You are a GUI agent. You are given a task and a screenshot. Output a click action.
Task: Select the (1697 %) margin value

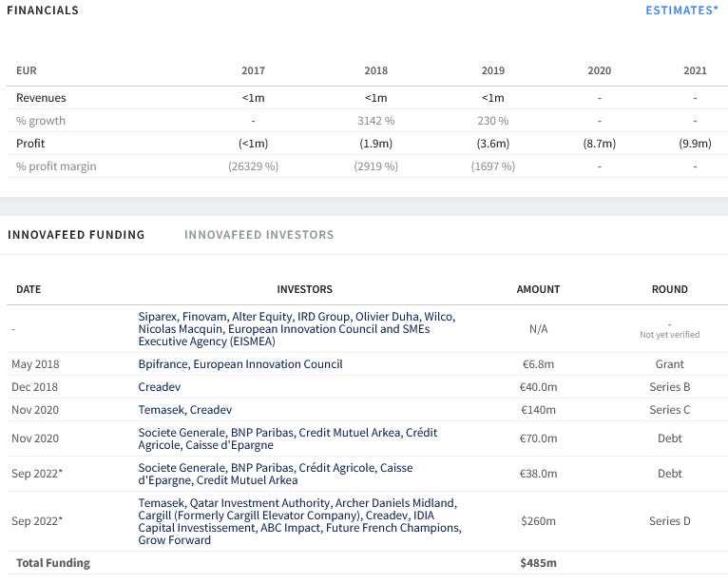[x=493, y=166]
